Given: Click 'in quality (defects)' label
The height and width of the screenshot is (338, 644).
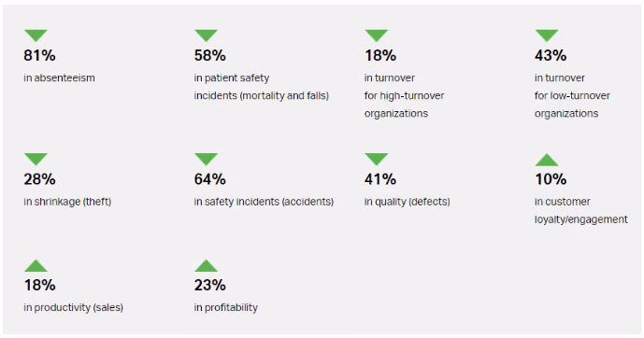Looking at the screenshot, I should coord(407,202).
